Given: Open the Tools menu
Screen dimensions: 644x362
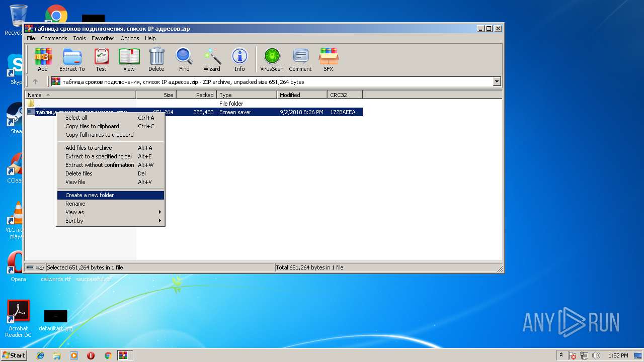Looking at the screenshot, I should pos(79,38).
